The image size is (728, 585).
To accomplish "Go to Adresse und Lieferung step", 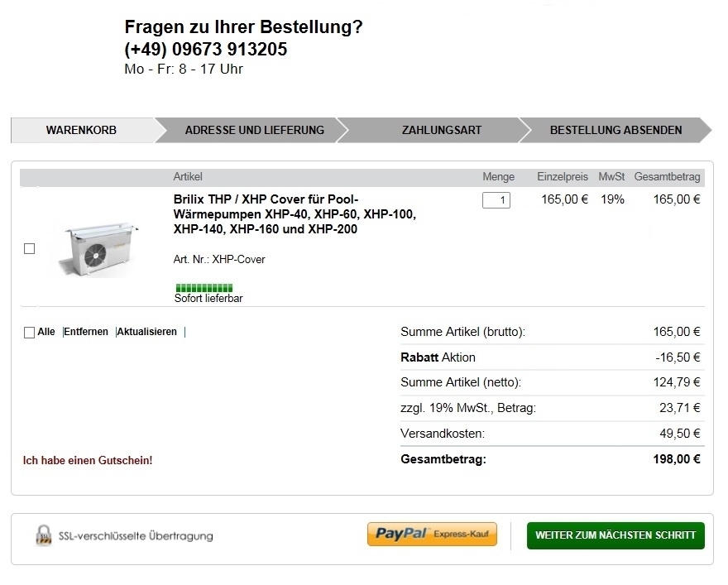I will [x=254, y=130].
